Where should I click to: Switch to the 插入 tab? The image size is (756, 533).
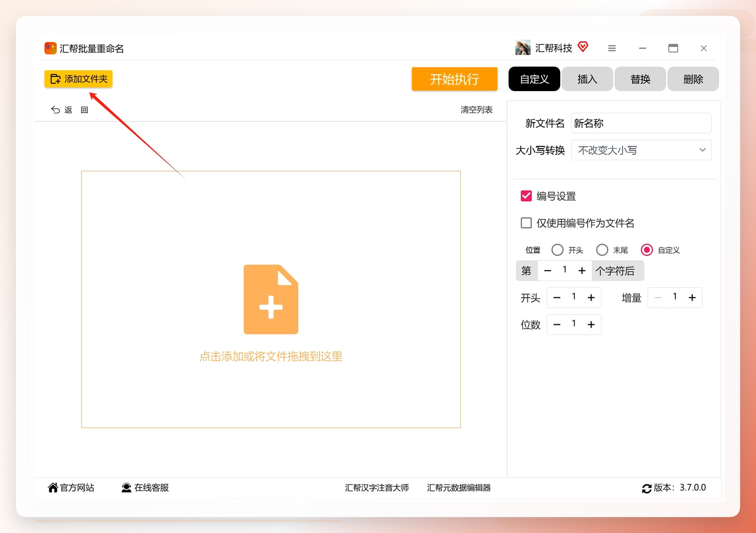pos(587,79)
